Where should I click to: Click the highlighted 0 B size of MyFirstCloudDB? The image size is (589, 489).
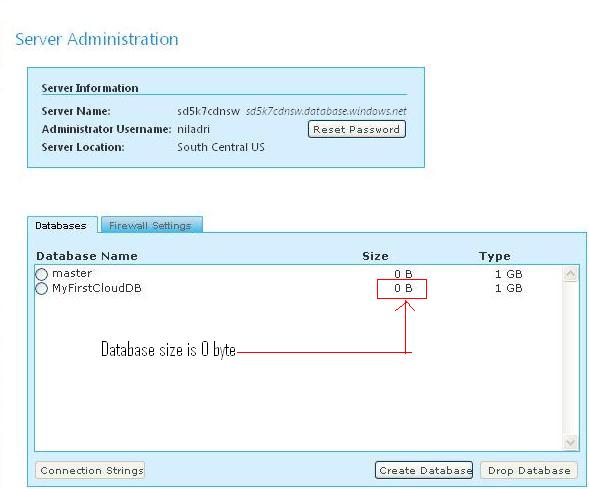pos(403,288)
